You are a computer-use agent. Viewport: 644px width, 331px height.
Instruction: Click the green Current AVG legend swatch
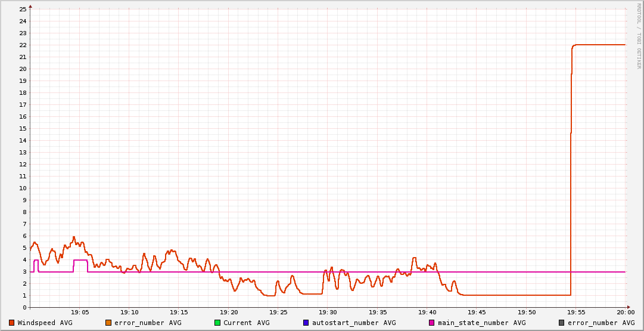click(x=217, y=323)
